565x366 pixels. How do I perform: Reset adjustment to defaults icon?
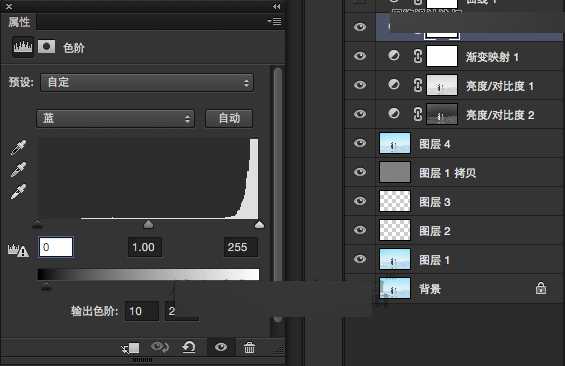189,348
